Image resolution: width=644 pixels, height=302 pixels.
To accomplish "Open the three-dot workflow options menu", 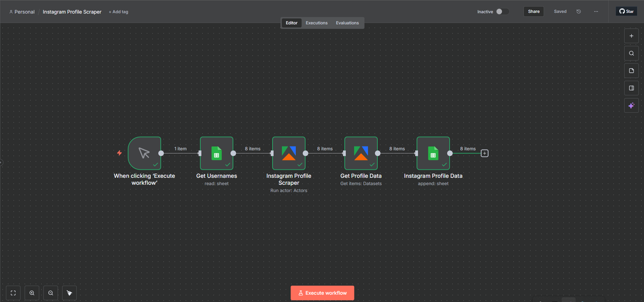I will pyautogui.click(x=596, y=11).
